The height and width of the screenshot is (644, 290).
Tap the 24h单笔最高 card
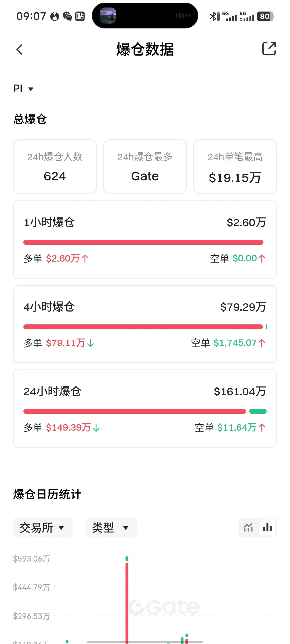(x=235, y=167)
